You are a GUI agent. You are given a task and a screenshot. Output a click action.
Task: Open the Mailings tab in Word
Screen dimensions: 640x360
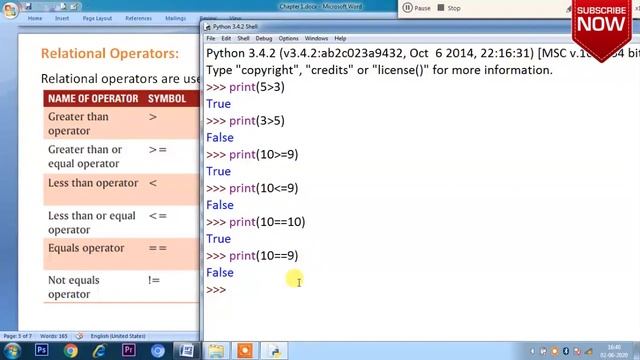(176, 18)
